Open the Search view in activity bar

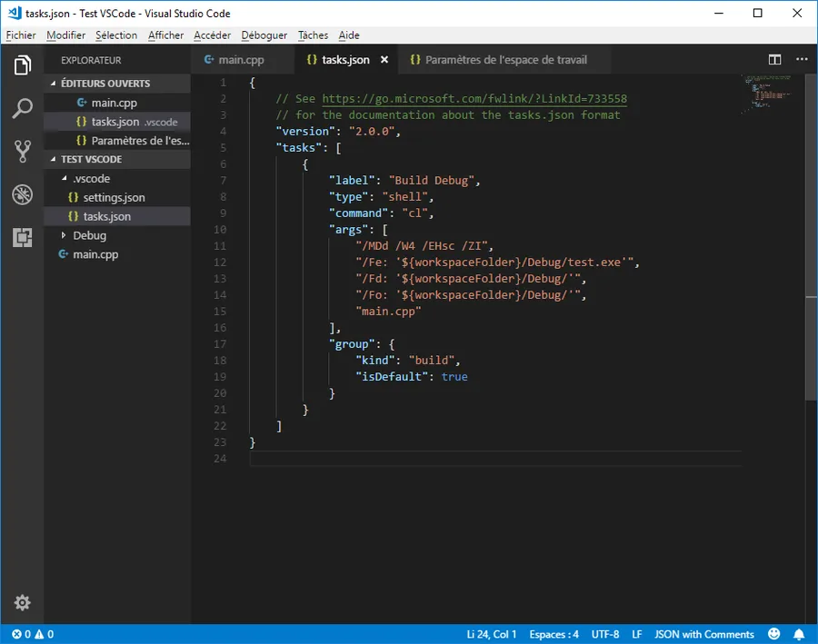pos(23,108)
